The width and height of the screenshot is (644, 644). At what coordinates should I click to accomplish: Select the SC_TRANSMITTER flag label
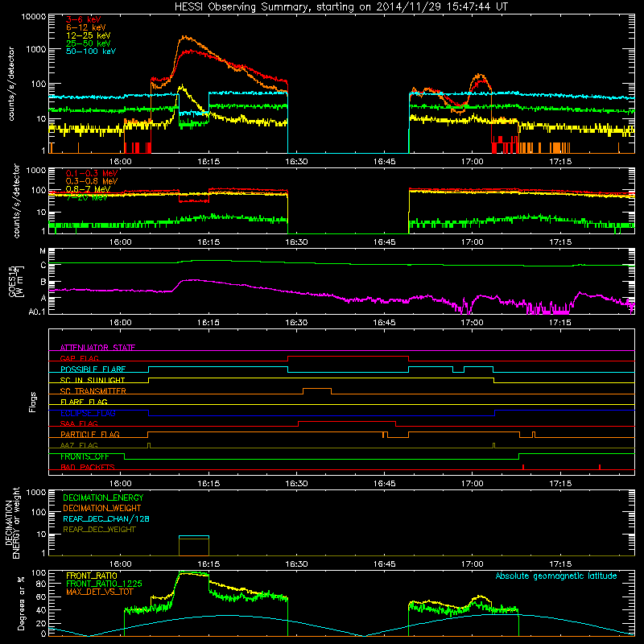(x=93, y=391)
